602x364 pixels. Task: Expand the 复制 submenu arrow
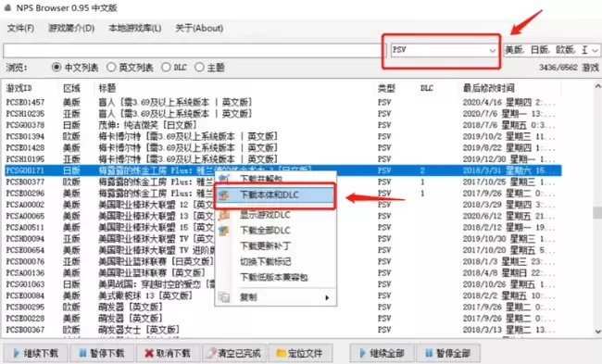pyautogui.click(x=327, y=297)
